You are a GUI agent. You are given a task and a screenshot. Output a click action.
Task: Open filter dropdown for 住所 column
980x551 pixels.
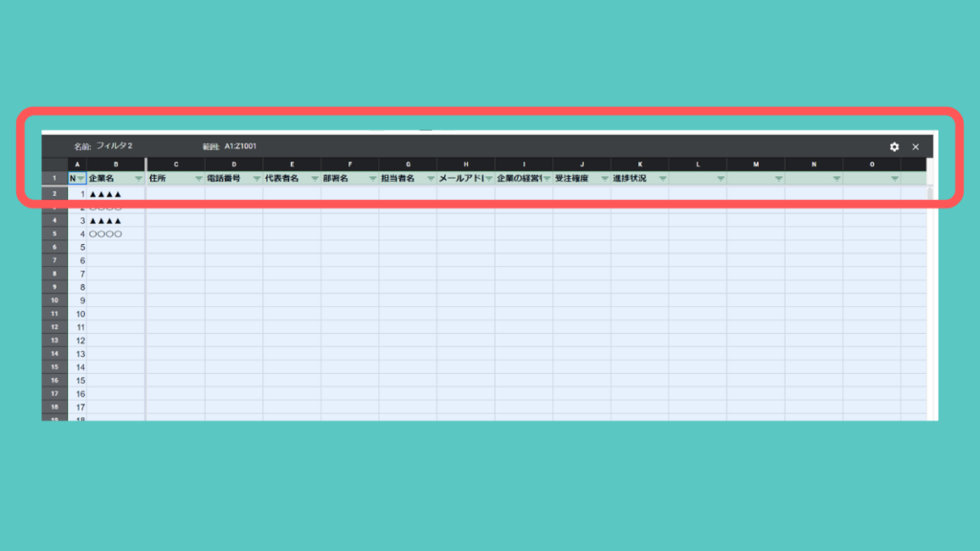(x=198, y=179)
